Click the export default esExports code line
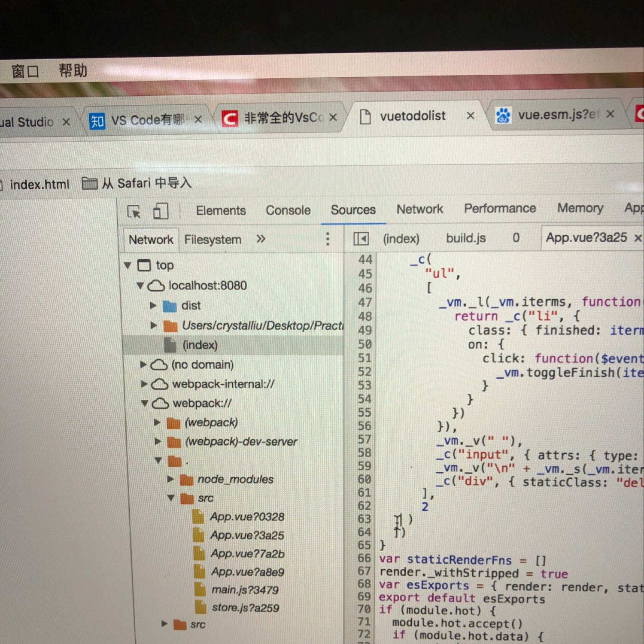 pyautogui.click(x=462, y=598)
